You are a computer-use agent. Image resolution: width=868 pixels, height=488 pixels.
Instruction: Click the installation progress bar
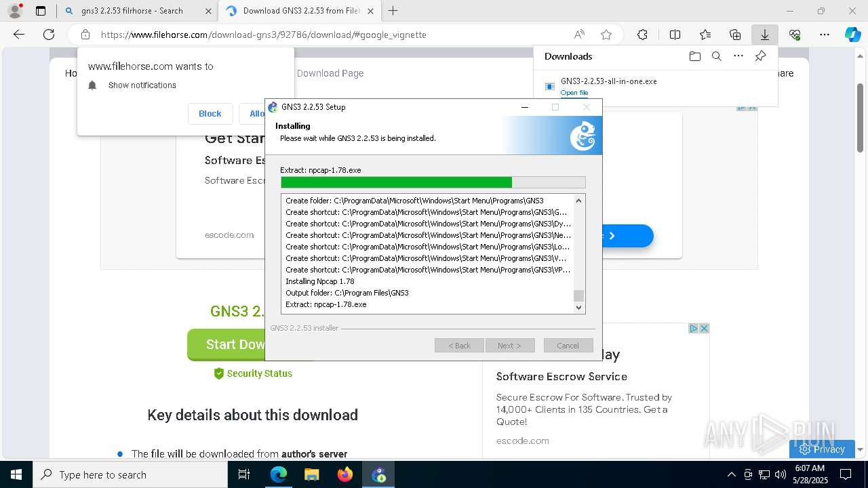click(433, 182)
